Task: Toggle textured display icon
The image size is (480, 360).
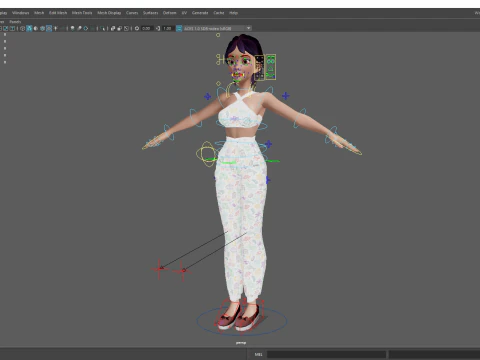Action: [49, 28]
